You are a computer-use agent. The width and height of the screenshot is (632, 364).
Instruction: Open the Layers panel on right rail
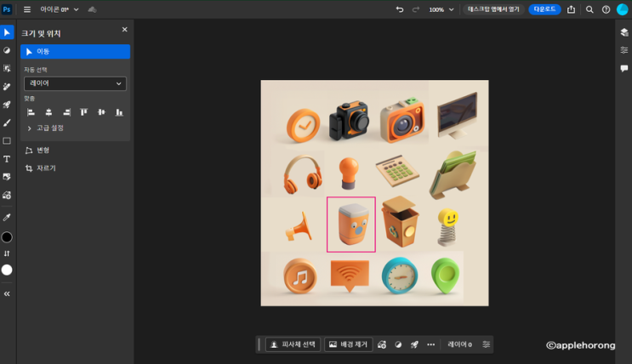tap(624, 32)
